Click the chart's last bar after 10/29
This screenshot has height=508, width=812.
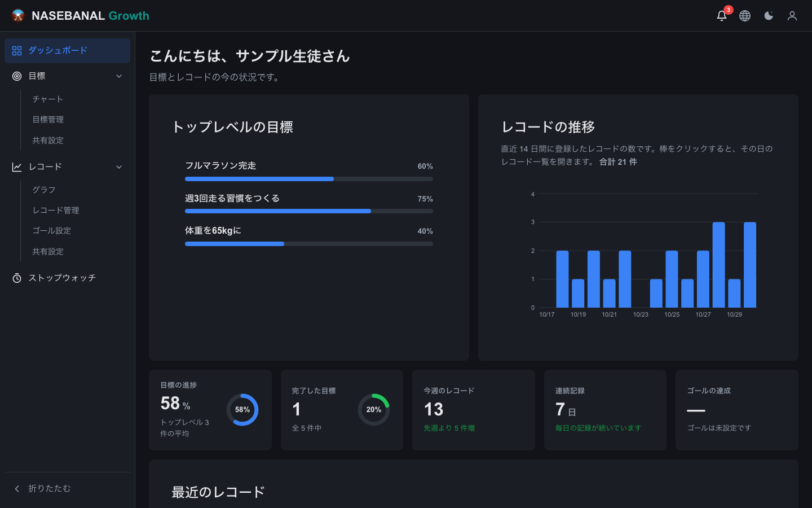pos(750,265)
